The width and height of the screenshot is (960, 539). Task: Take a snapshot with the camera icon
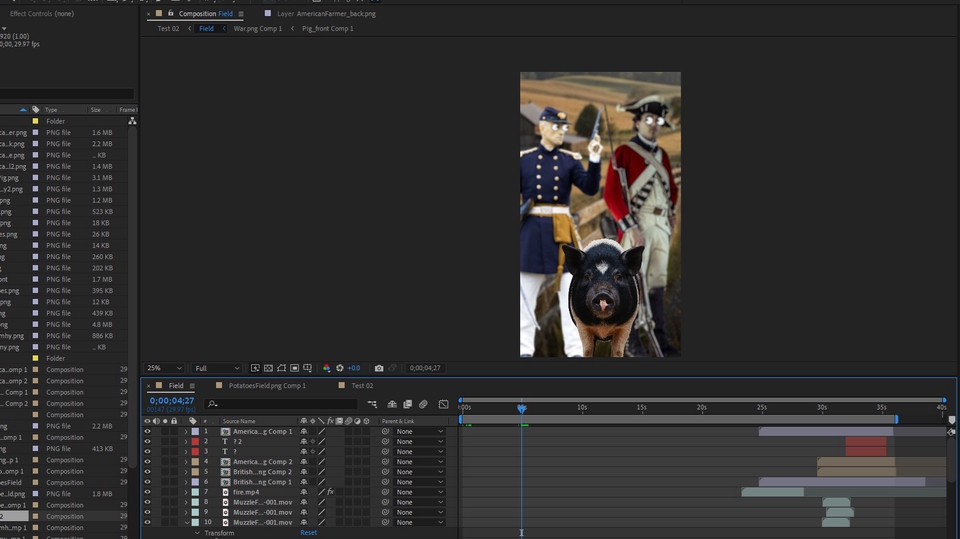[x=379, y=368]
